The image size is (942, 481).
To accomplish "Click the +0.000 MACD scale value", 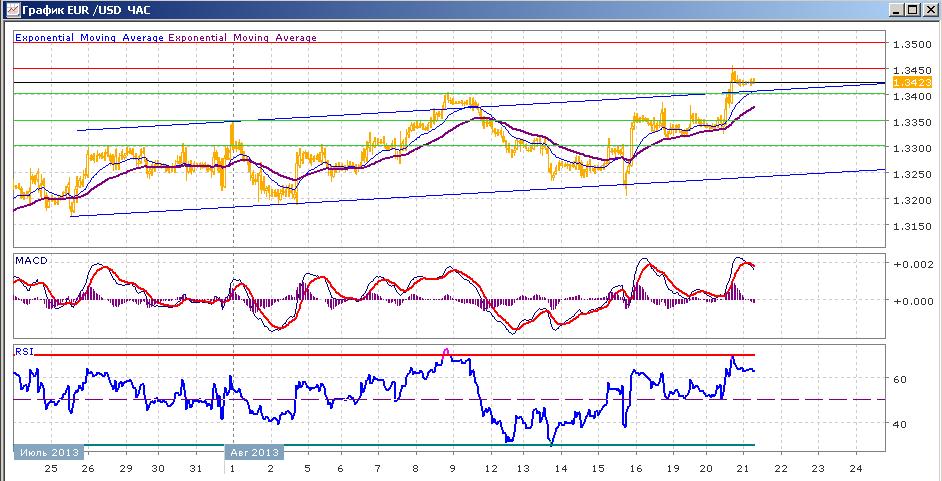I will (x=914, y=301).
